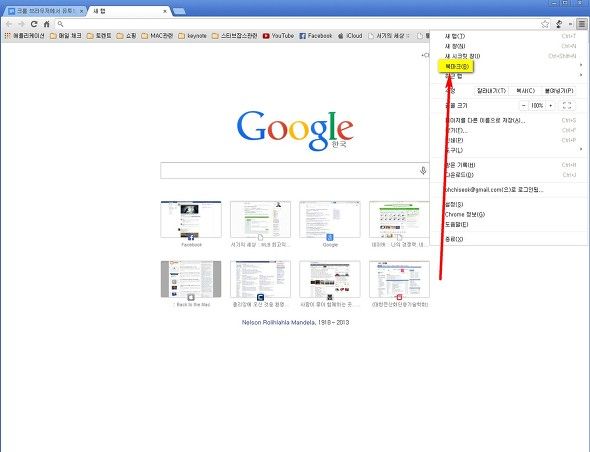Image resolution: width=590 pixels, height=452 pixels.
Task: Open the 토렌트 bookmark folder
Action: point(99,36)
